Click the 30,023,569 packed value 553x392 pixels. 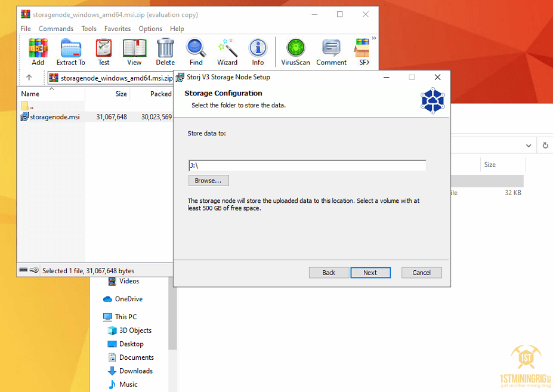coord(156,117)
